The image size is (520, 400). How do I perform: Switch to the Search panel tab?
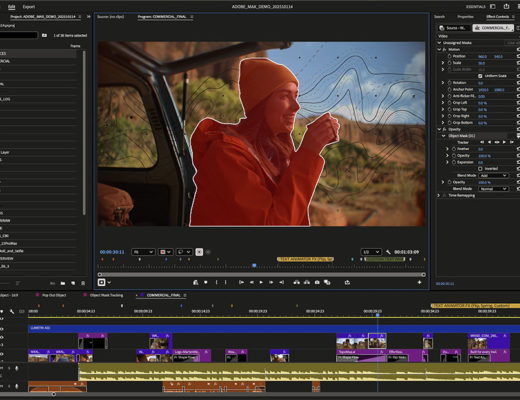(439, 17)
